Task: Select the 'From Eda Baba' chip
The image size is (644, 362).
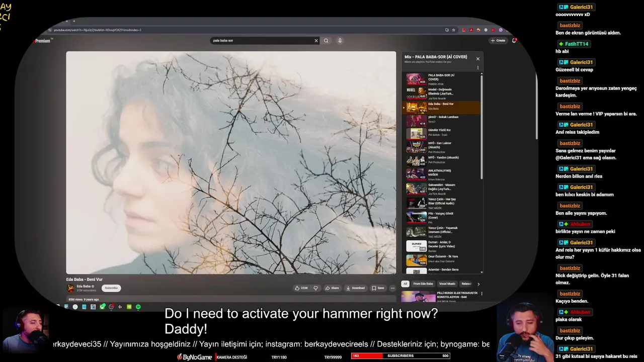Action: (x=423, y=284)
